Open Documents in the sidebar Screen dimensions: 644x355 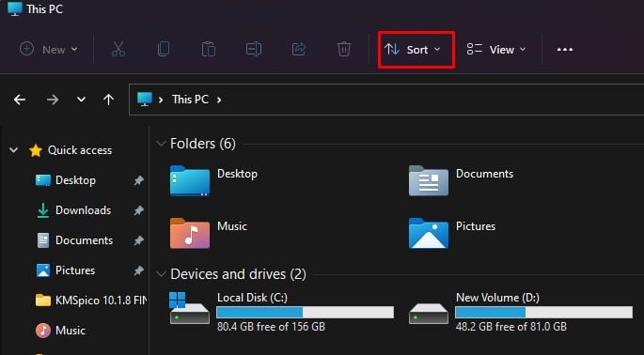84,240
